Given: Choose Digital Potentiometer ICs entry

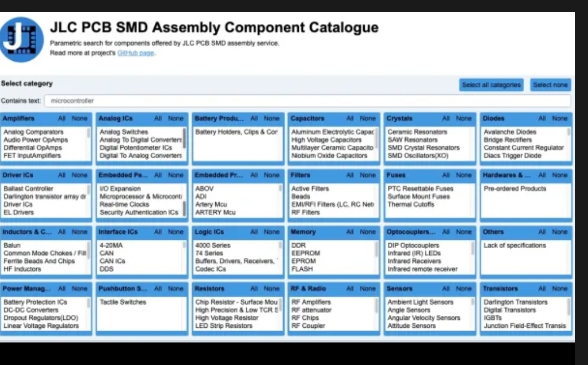Looking at the screenshot, I should point(136,147).
